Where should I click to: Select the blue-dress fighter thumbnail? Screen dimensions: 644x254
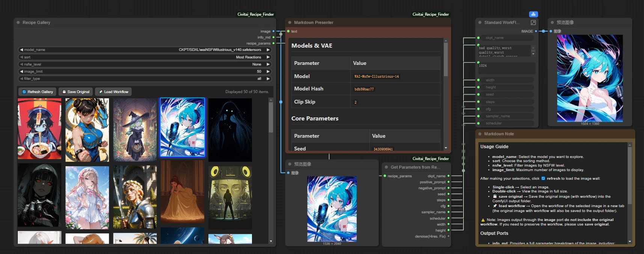(87, 130)
